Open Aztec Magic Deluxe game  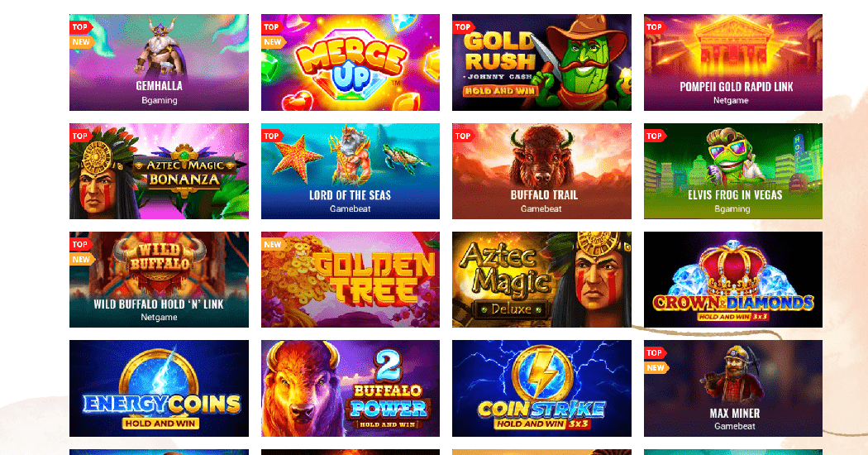[x=541, y=280]
